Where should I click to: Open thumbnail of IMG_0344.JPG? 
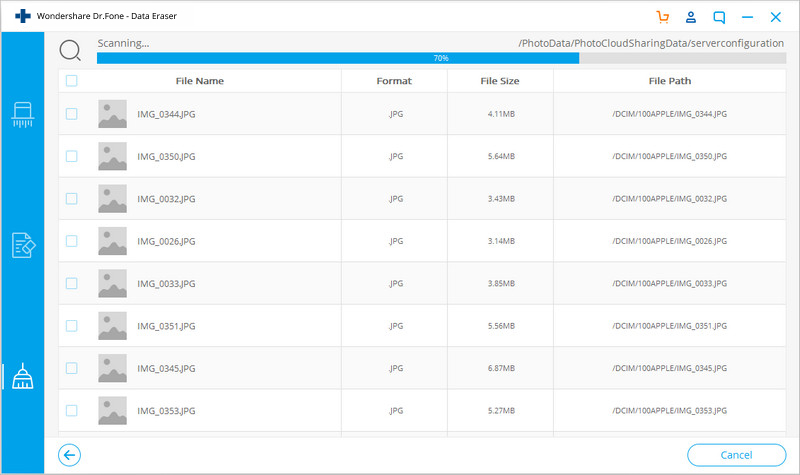click(112, 114)
